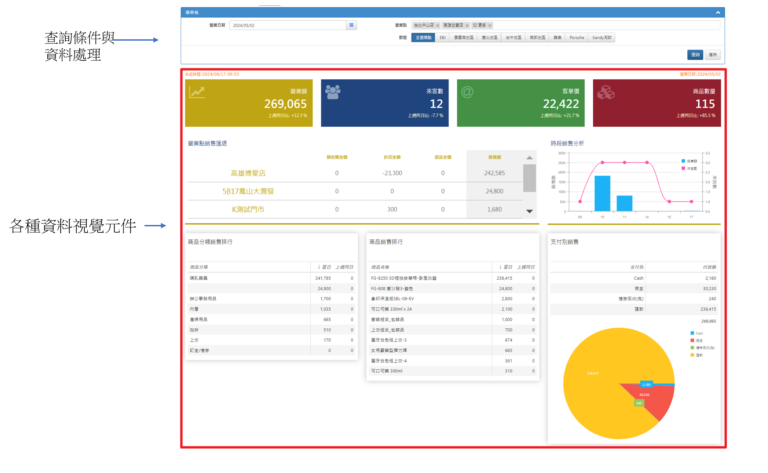The width and height of the screenshot is (768, 473).
Task: Click the blue legend swatch in hourly sales chart
Action: (x=684, y=160)
